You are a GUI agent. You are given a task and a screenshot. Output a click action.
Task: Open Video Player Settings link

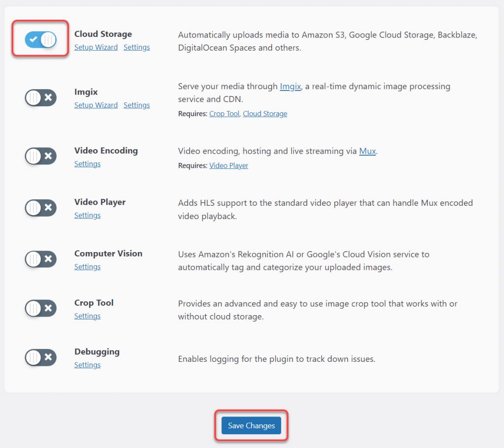point(88,215)
